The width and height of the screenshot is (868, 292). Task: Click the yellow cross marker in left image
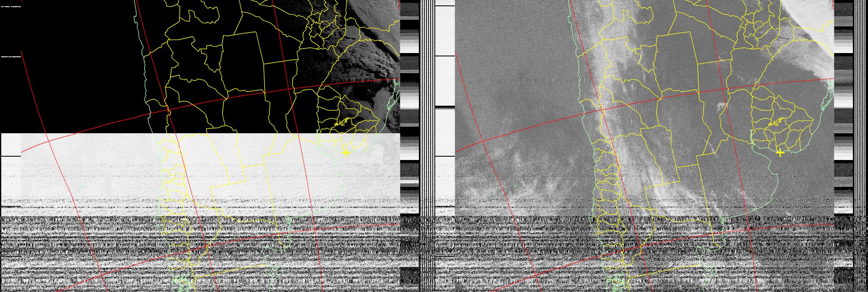(346, 153)
